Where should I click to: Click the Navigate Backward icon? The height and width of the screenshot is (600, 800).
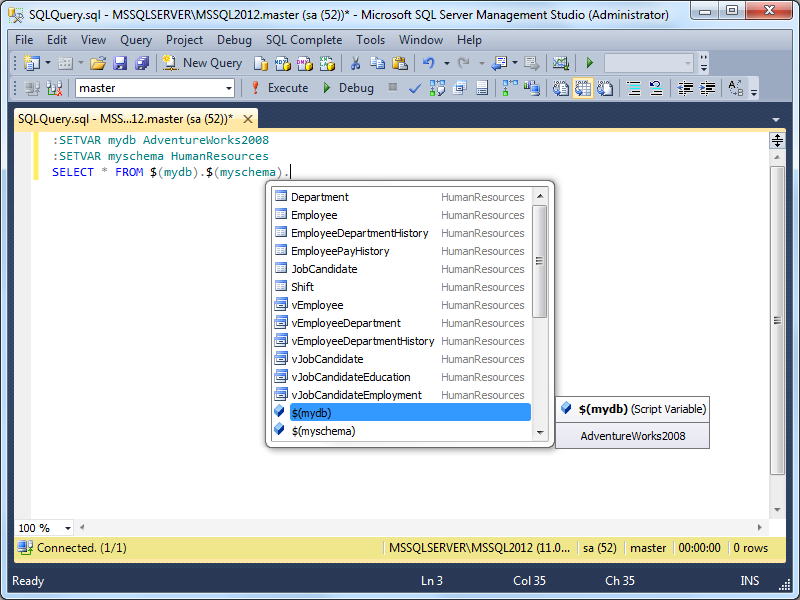coord(499,63)
